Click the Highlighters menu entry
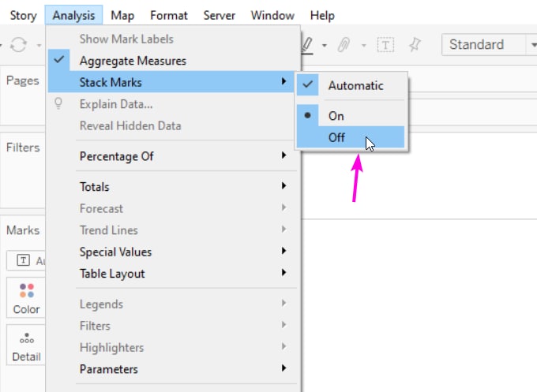 [x=173, y=348]
